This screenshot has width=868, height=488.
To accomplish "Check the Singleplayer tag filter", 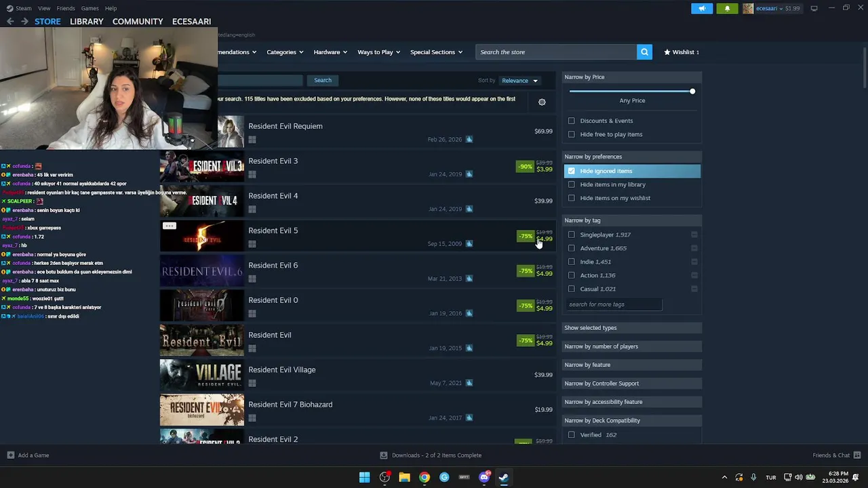I will click(x=572, y=235).
